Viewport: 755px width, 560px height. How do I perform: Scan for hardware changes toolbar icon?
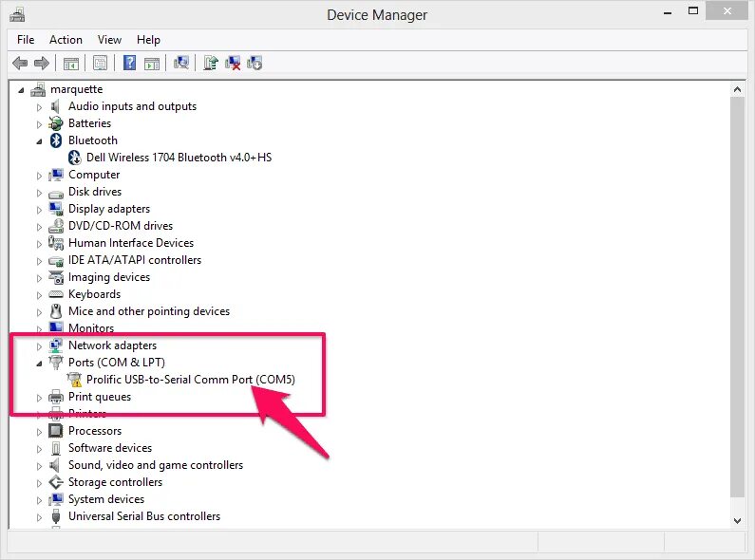point(181,63)
